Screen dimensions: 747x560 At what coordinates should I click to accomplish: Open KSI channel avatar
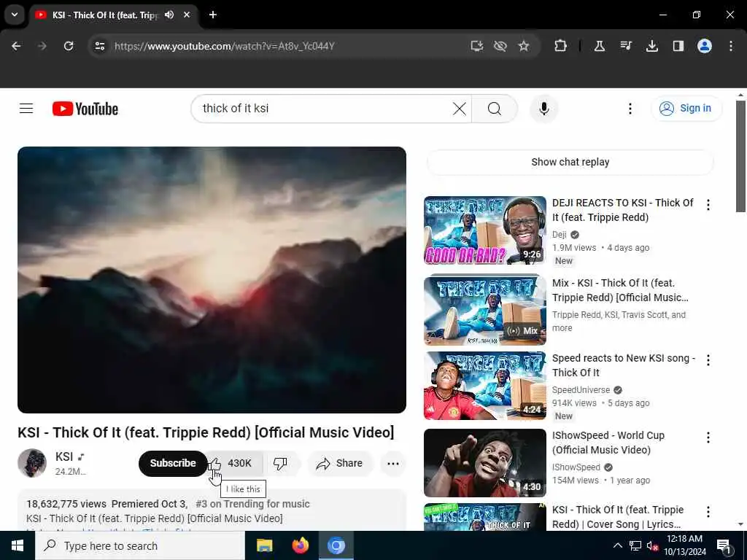click(x=32, y=463)
